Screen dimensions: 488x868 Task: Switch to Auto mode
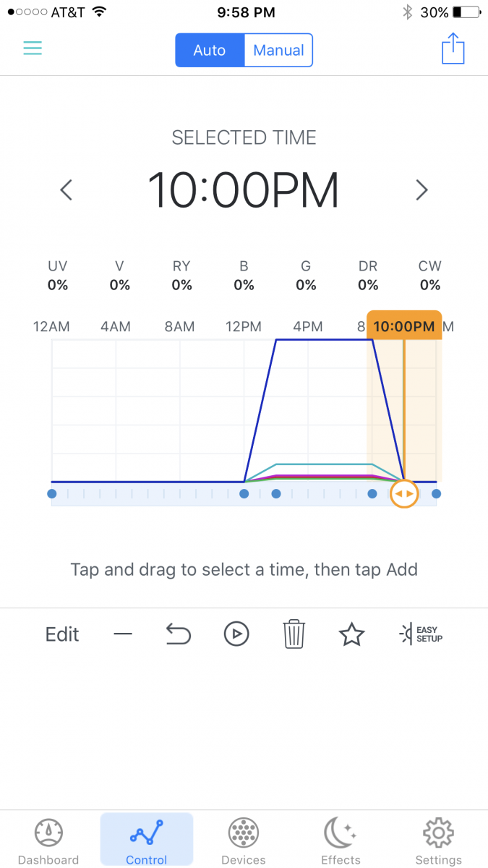(x=210, y=51)
